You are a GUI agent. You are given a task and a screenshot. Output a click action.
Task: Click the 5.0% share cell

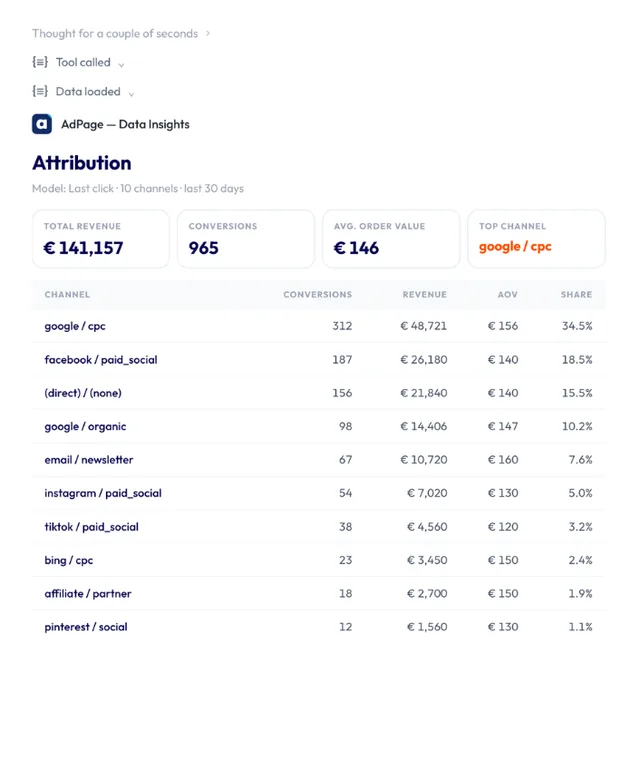point(580,492)
